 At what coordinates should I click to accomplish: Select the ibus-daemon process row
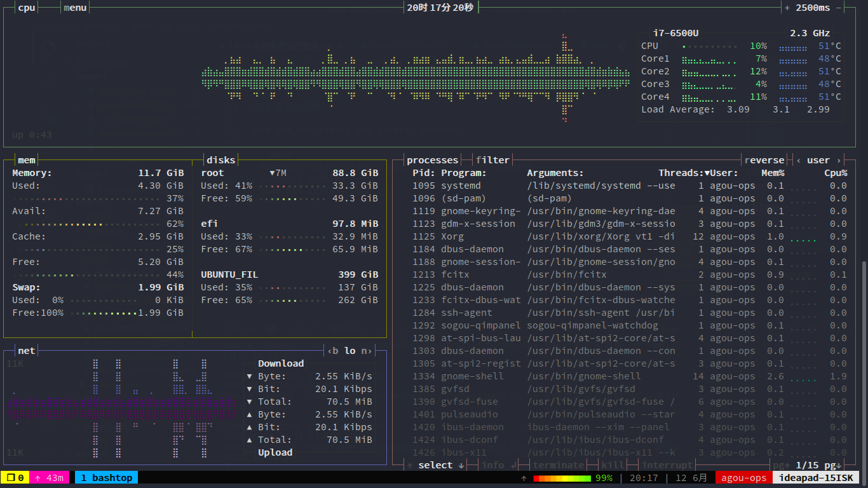(629, 427)
